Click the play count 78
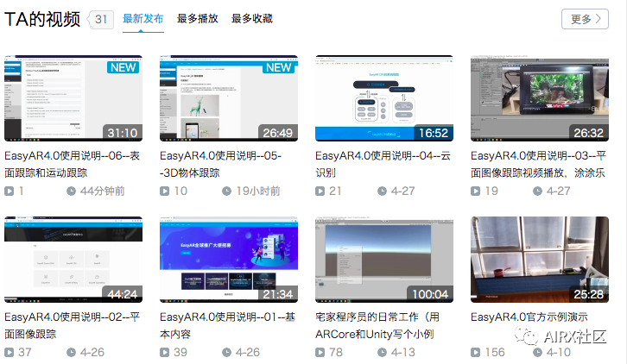This screenshot has height=364, width=627. point(336,353)
